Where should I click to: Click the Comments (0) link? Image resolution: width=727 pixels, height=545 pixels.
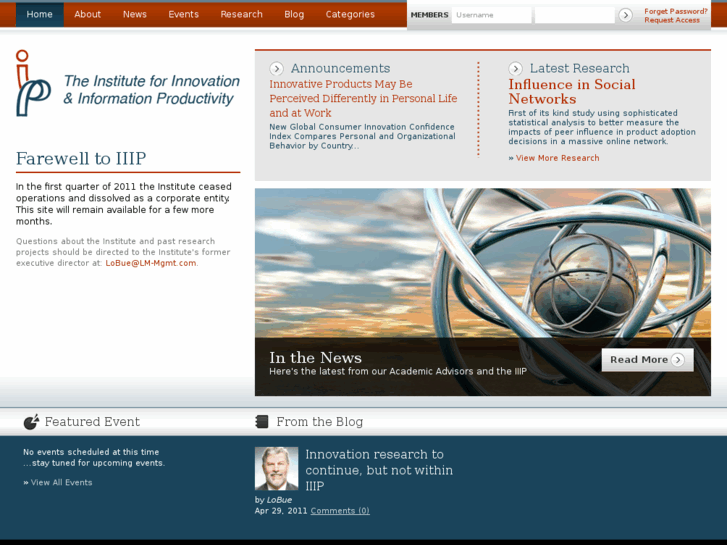340,511
